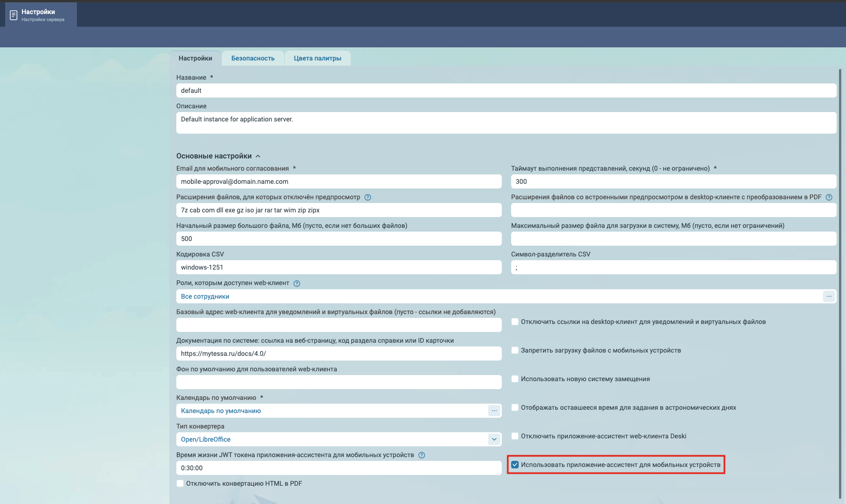Uncheck Использовать приложение-ассистент для мобильных устройств
Screen dimensions: 846x504
point(515,465)
